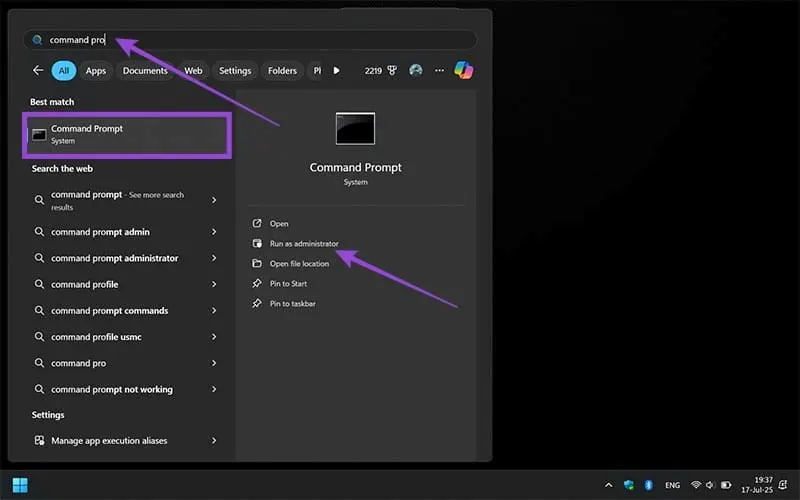This screenshot has height=500, width=800.
Task: Choose Open file location
Action: [299, 264]
